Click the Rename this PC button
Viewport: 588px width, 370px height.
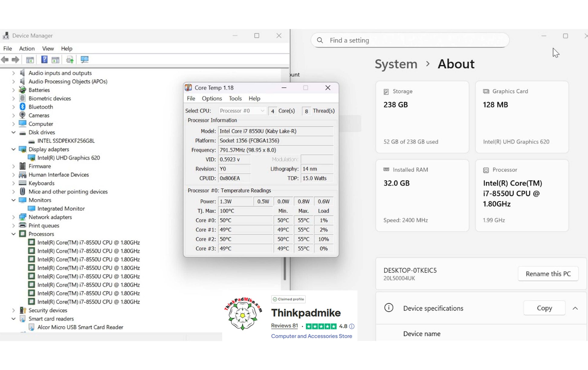coord(548,274)
